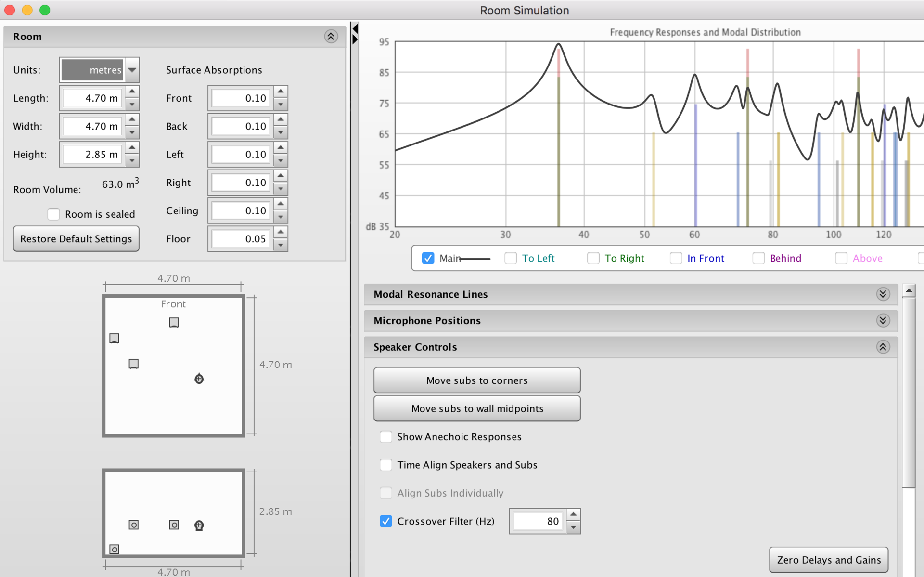The image size is (924, 577).
Task: Click the left-pointing panel divider arrow
Action: [355, 29]
